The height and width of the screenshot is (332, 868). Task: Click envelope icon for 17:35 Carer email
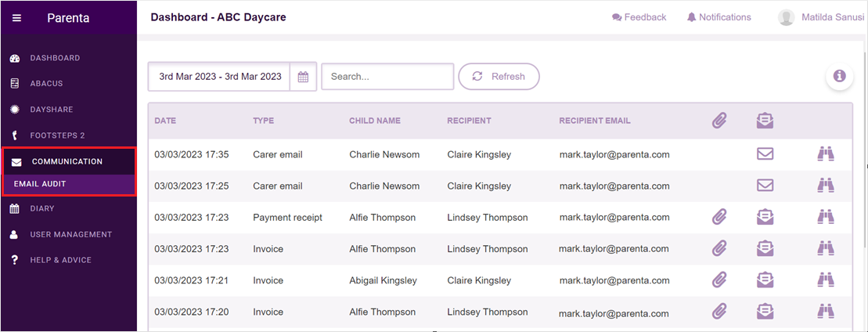[765, 154]
